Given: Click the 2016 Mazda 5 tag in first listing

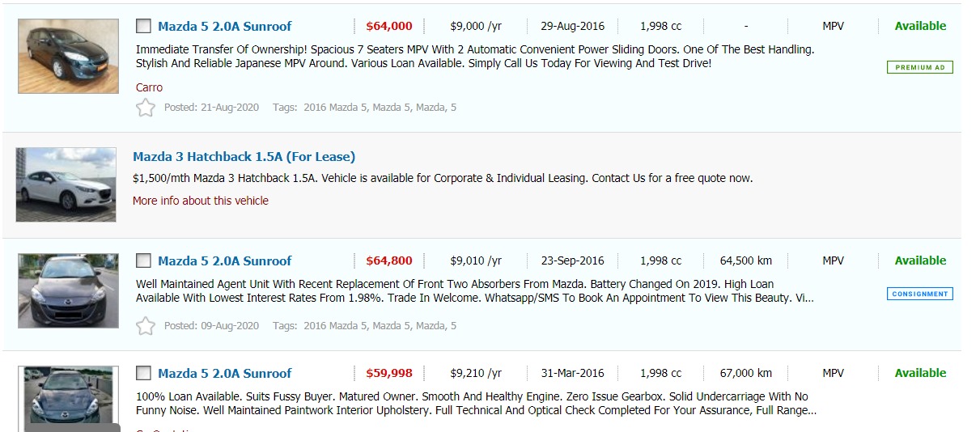Looking at the screenshot, I should 336,108.
